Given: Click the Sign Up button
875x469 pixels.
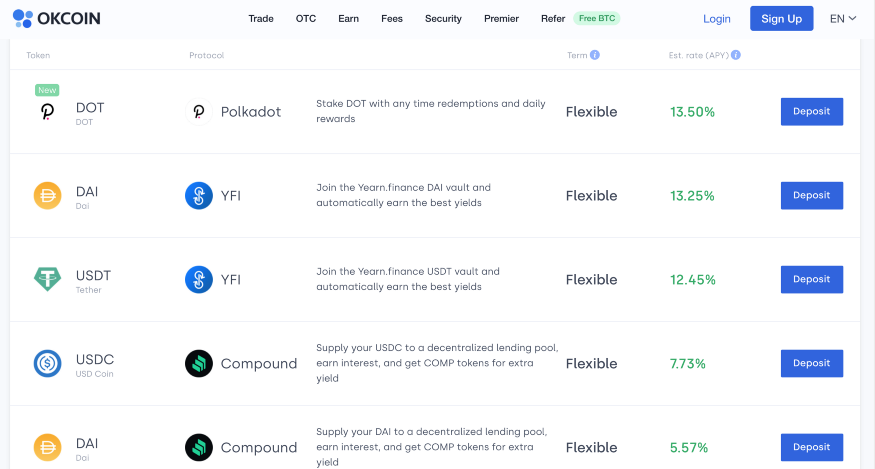Looking at the screenshot, I should [781, 18].
